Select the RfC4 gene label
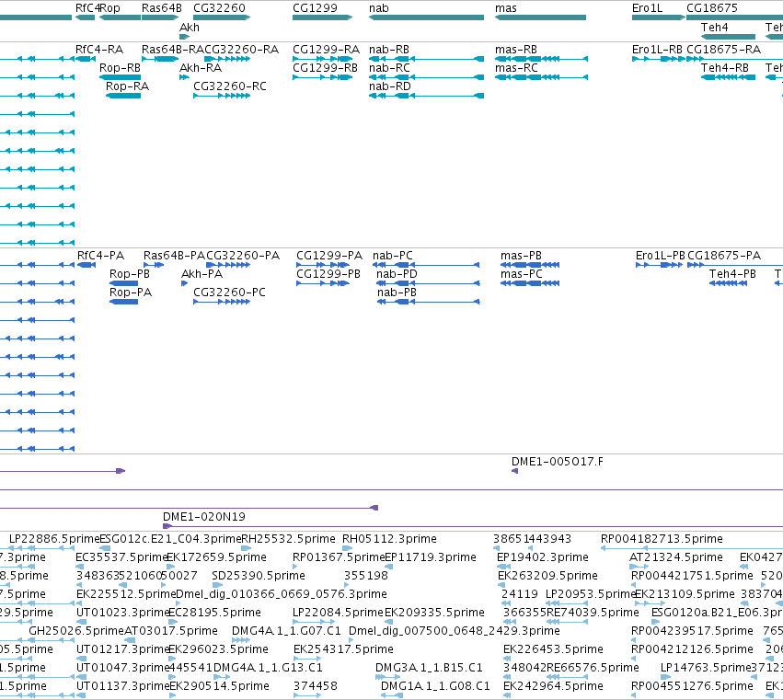 click(86, 8)
